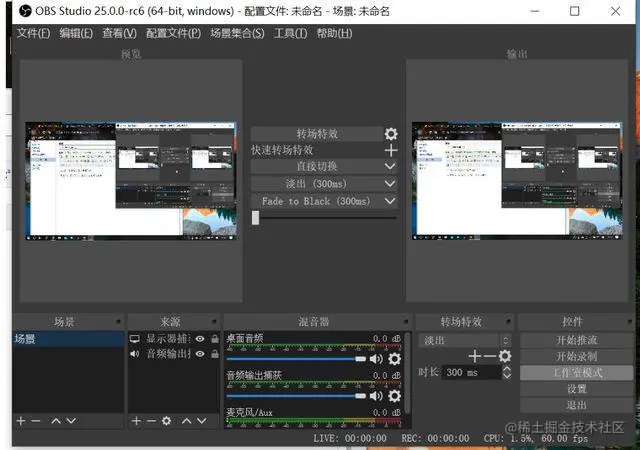Increase the 时长 duration with the up arrow
640x450 pixels.
(507, 368)
